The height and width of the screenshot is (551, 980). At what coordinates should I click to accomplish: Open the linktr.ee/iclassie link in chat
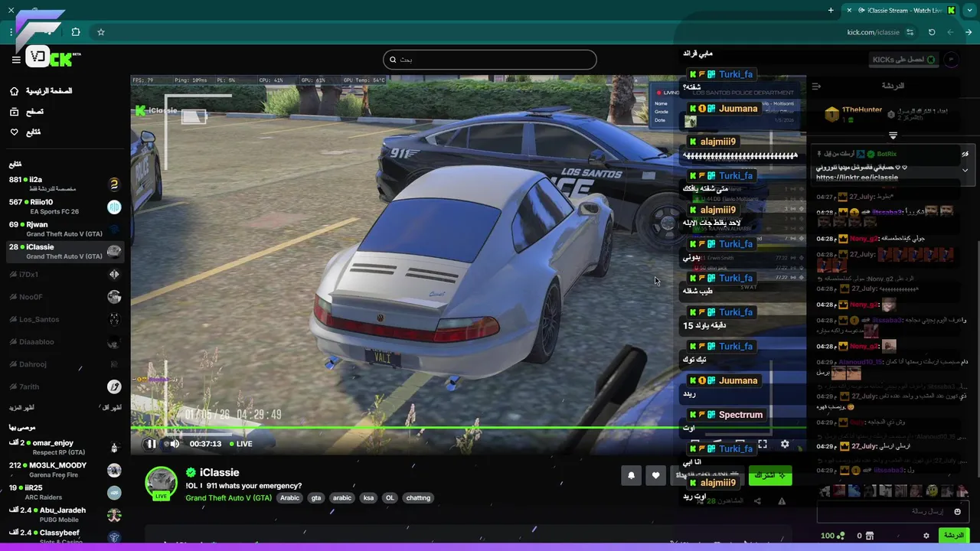tap(857, 178)
